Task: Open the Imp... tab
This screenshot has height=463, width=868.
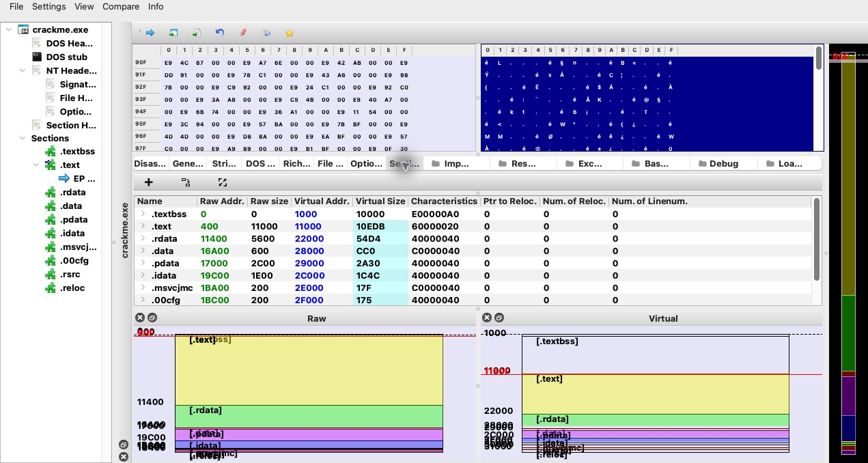Action: pos(456,163)
